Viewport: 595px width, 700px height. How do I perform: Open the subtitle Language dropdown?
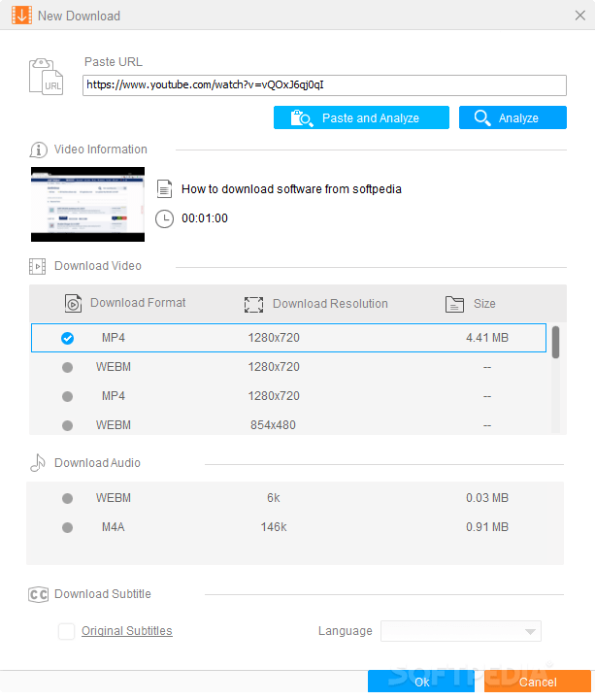pyautogui.click(x=461, y=631)
